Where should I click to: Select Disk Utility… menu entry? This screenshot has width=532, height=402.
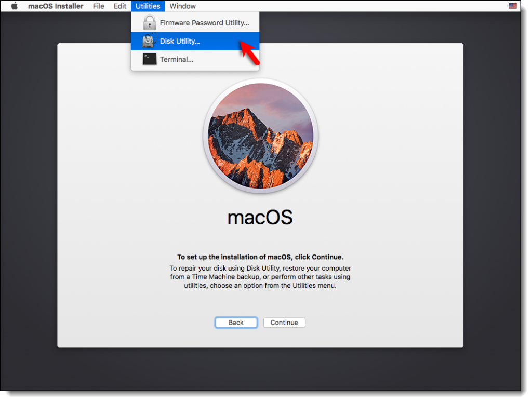[195, 41]
